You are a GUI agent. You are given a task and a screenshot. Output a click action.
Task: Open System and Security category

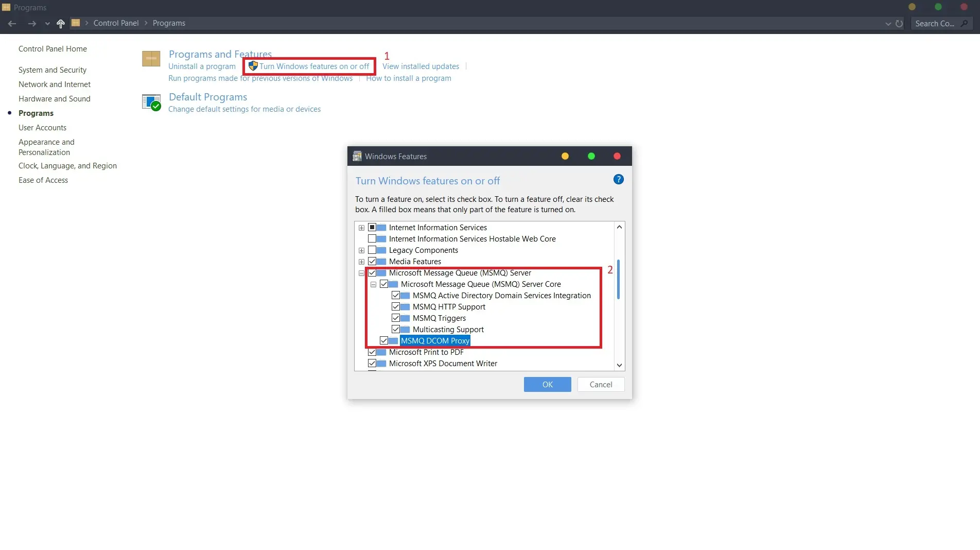[52, 70]
